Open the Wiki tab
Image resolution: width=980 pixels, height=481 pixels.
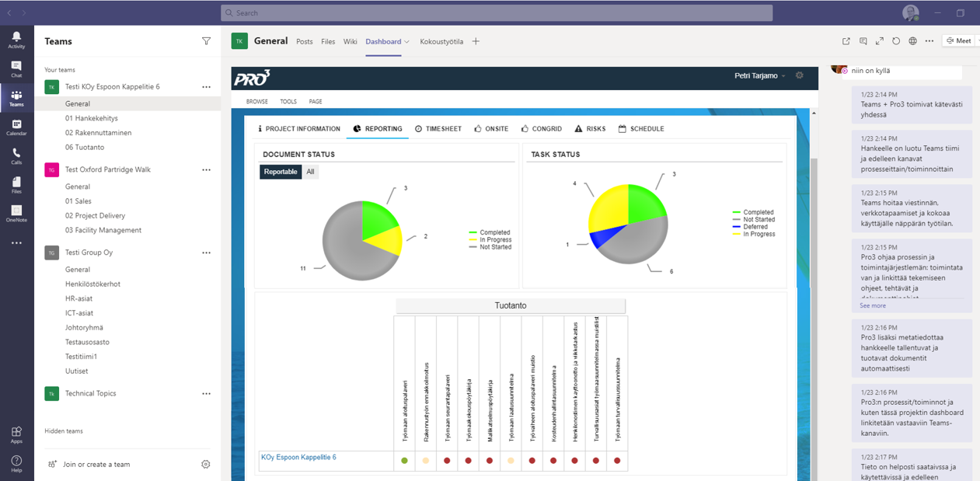click(x=350, y=42)
